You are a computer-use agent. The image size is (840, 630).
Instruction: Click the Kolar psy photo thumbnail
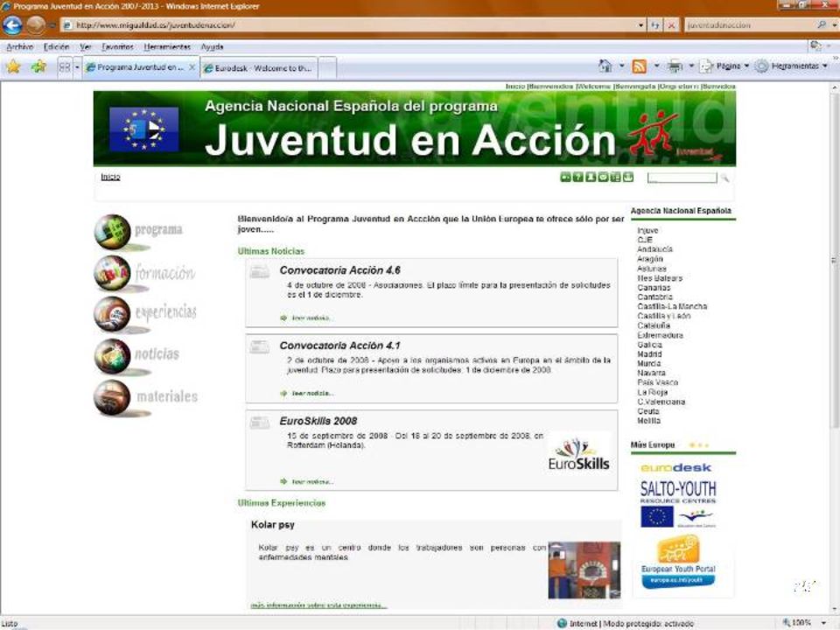click(x=584, y=570)
